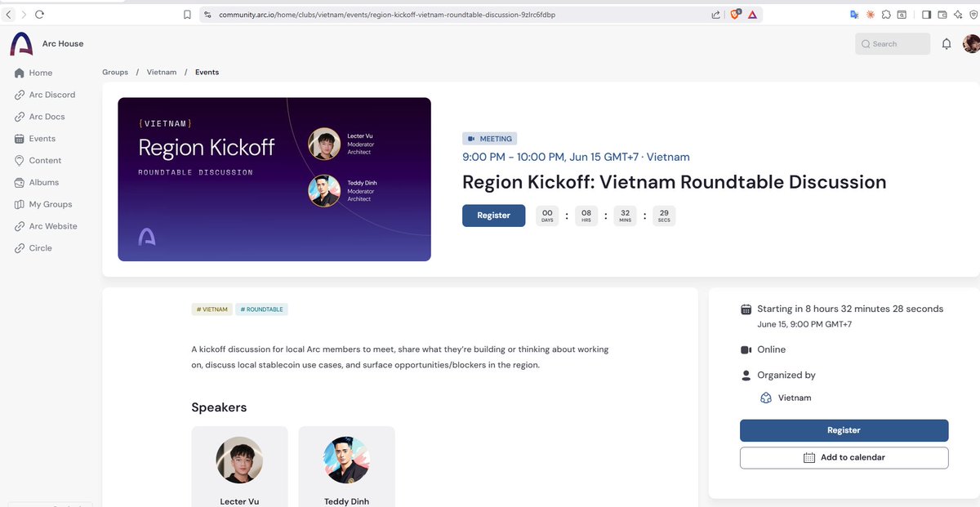980x507 pixels.
Task: Click the address bar URL
Action: tap(388, 15)
